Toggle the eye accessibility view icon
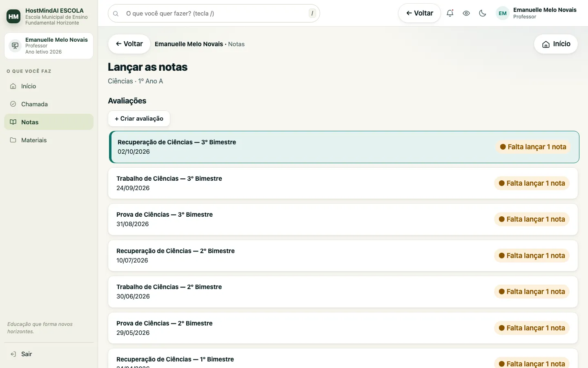Image resolution: width=588 pixels, height=368 pixels. coord(466,13)
